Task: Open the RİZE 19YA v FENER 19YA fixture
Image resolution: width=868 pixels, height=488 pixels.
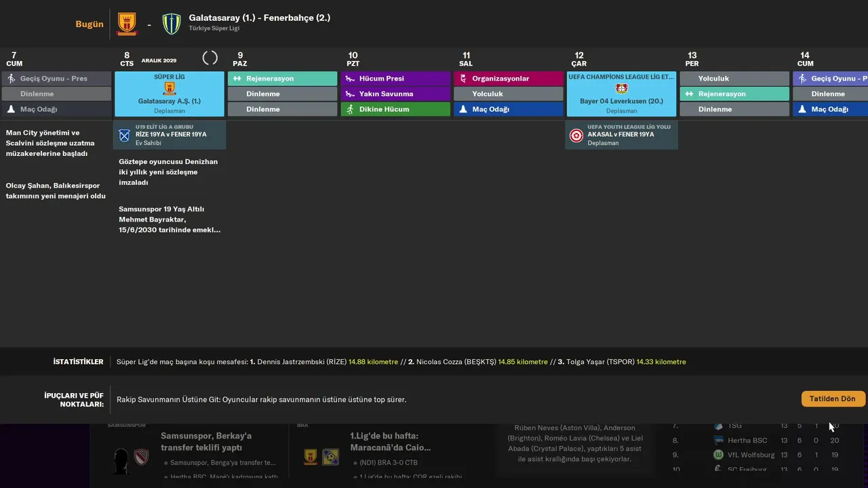Action: 170,135
